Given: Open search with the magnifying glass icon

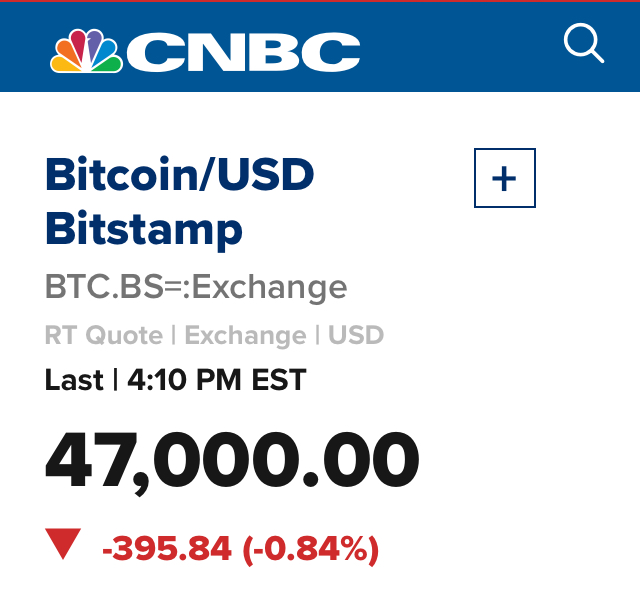Looking at the screenshot, I should coord(583,44).
